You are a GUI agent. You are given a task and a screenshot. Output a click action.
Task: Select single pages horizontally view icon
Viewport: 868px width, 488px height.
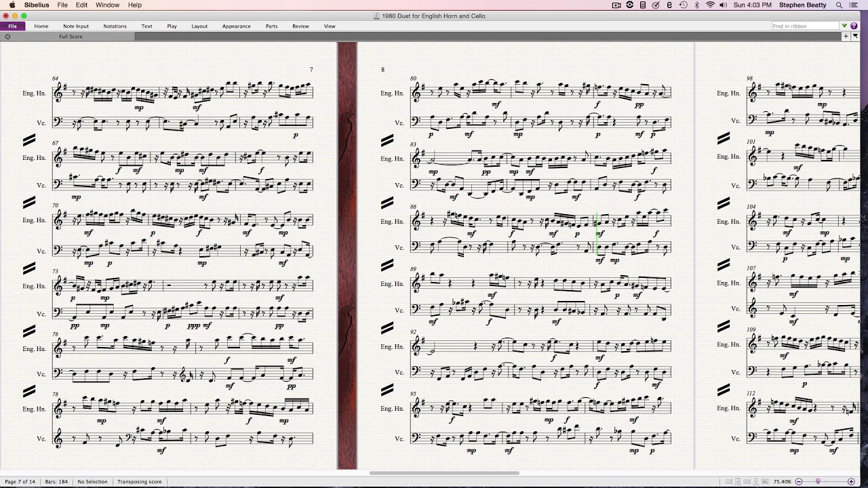(x=747, y=481)
